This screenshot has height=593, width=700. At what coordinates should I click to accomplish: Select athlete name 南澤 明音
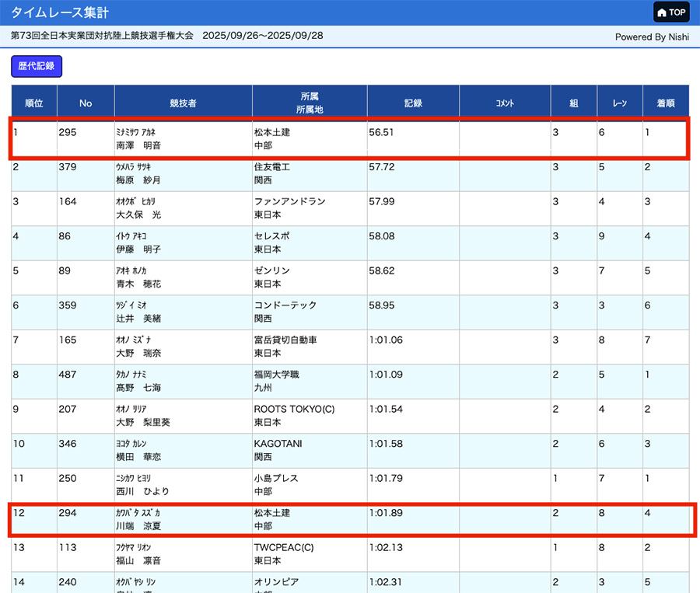click(x=140, y=145)
